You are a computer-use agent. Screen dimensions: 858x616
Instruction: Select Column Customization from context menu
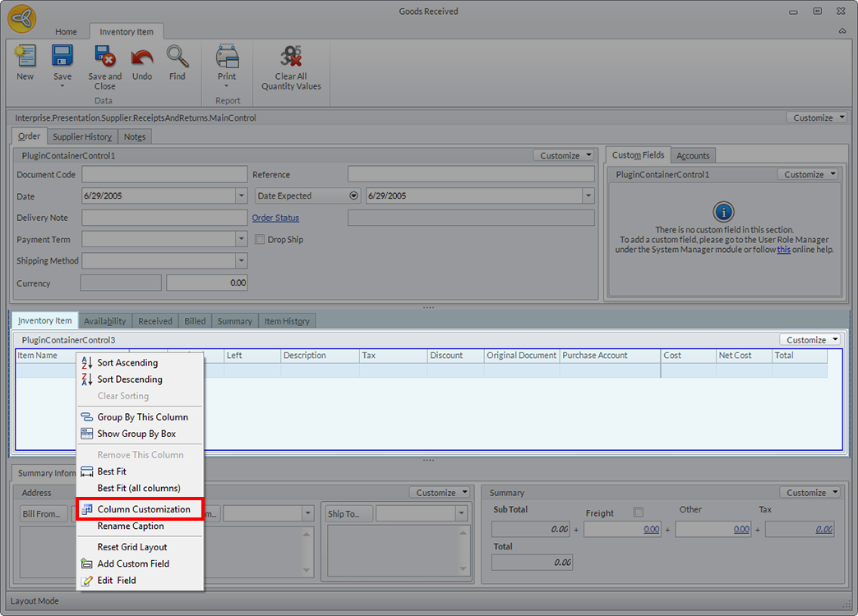pyautogui.click(x=143, y=509)
